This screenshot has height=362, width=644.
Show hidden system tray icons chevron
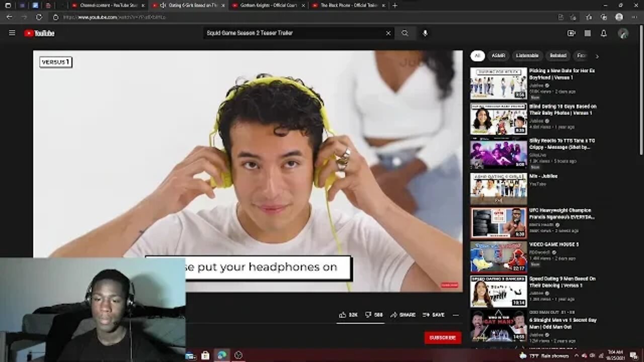[577, 356]
